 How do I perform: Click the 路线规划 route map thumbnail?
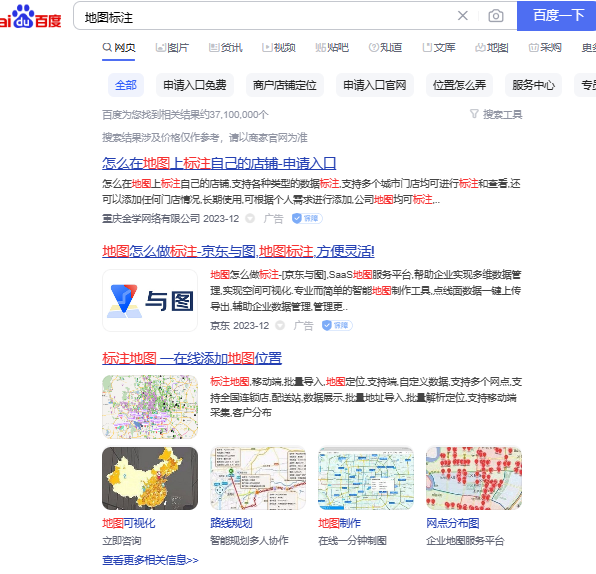coord(258,478)
